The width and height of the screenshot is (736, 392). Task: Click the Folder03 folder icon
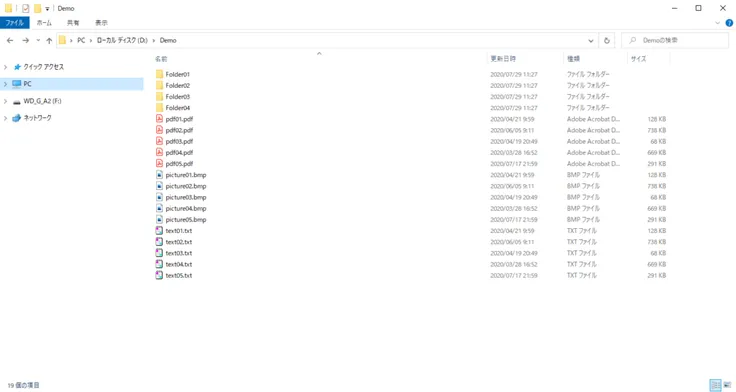point(160,96)
